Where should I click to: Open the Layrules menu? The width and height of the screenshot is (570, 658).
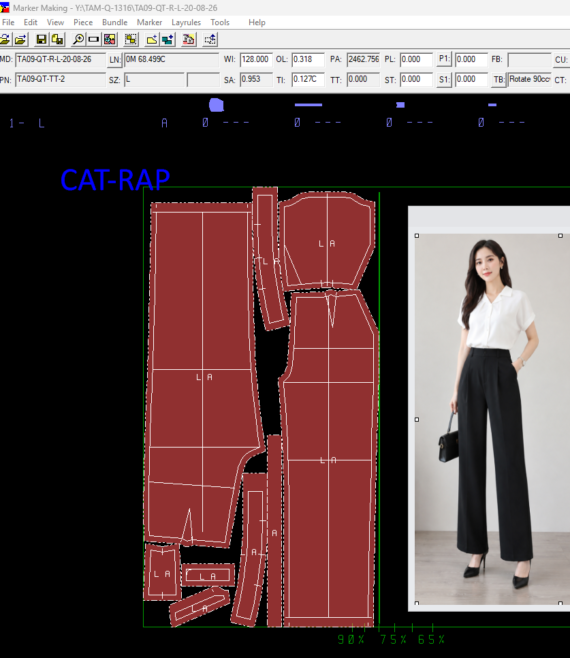tap(186, 22)
